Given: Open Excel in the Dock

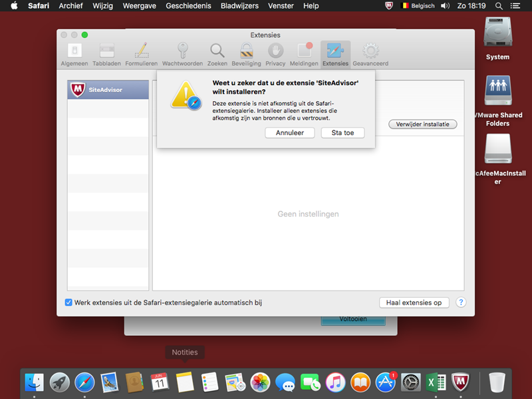Looking at the screenshot, I should point(436,382).
